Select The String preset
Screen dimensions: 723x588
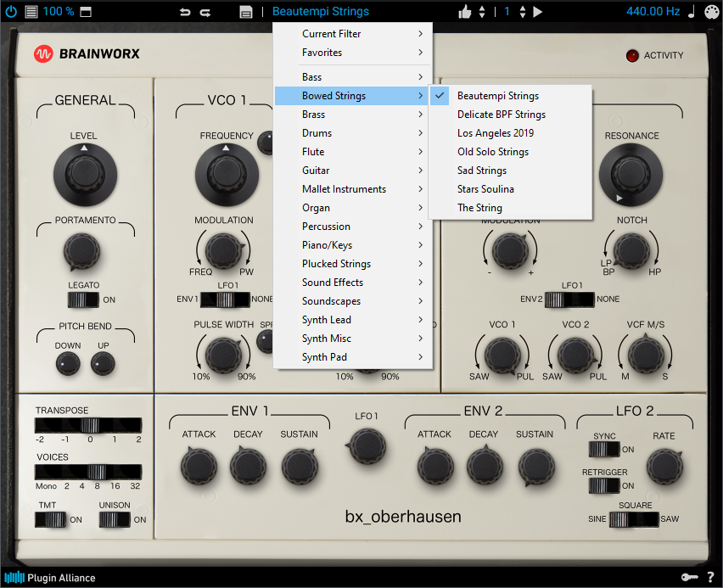pyautogui.click(x=511, y=208)
